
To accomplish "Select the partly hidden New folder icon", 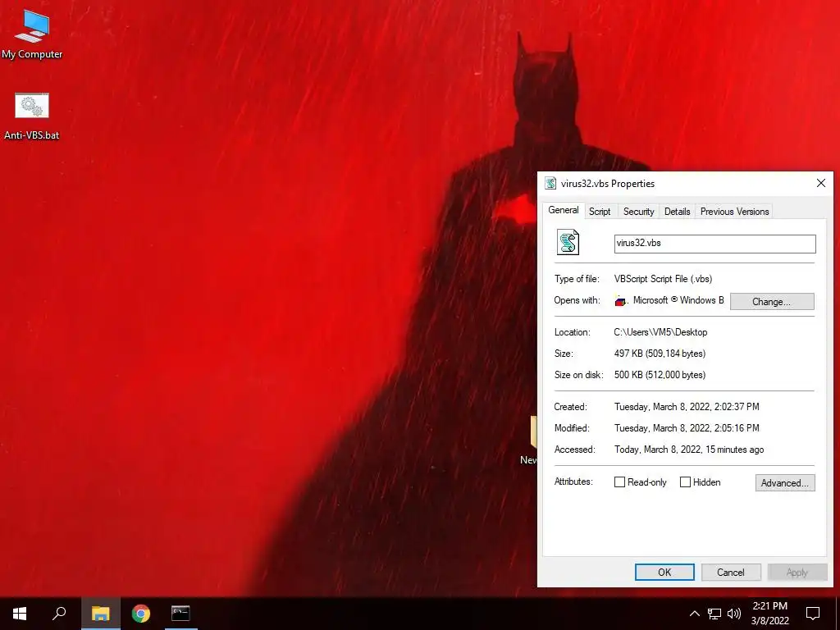I will (x=530, y=438).
